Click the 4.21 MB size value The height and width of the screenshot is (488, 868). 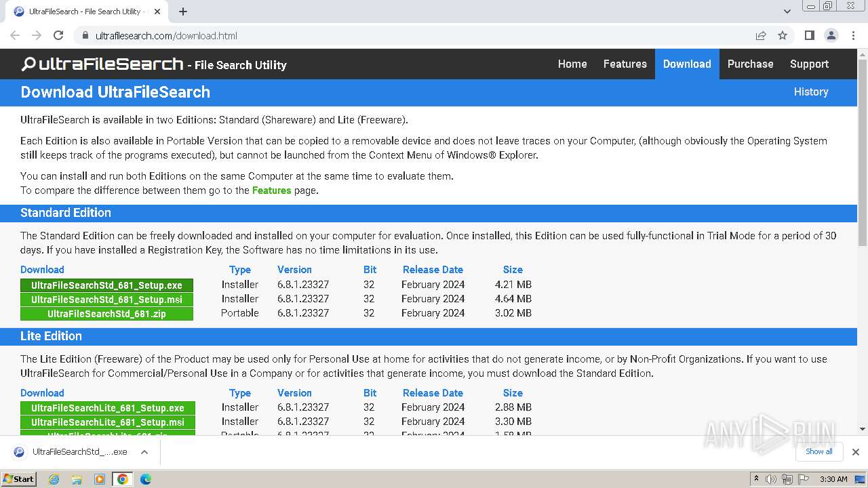click(x=513, y=285)
